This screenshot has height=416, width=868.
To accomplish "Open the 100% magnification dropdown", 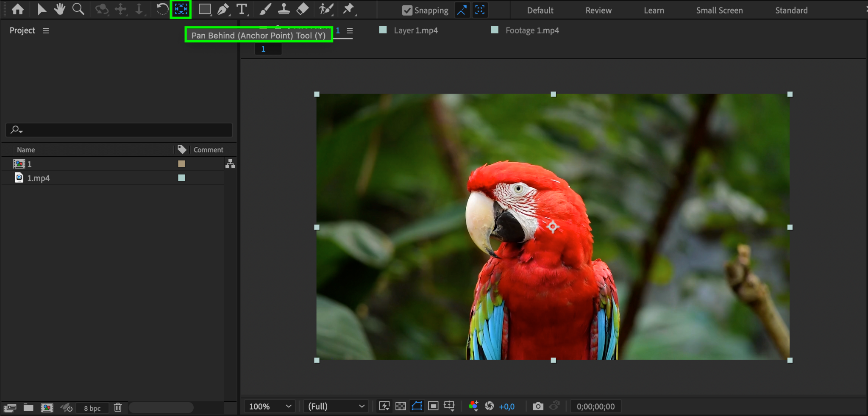I will [270, 406].
